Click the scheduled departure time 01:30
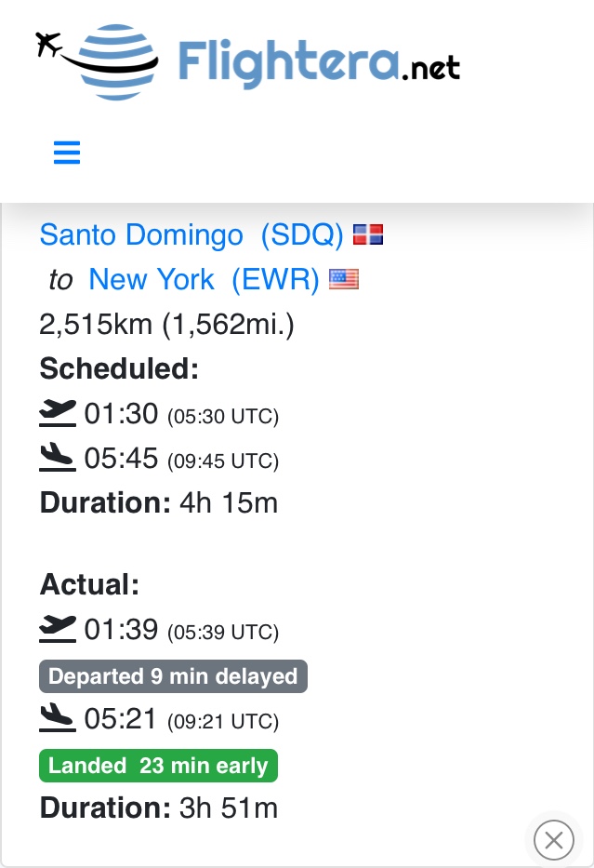Viewport: 594px width, 868px height. coord(121,414)
